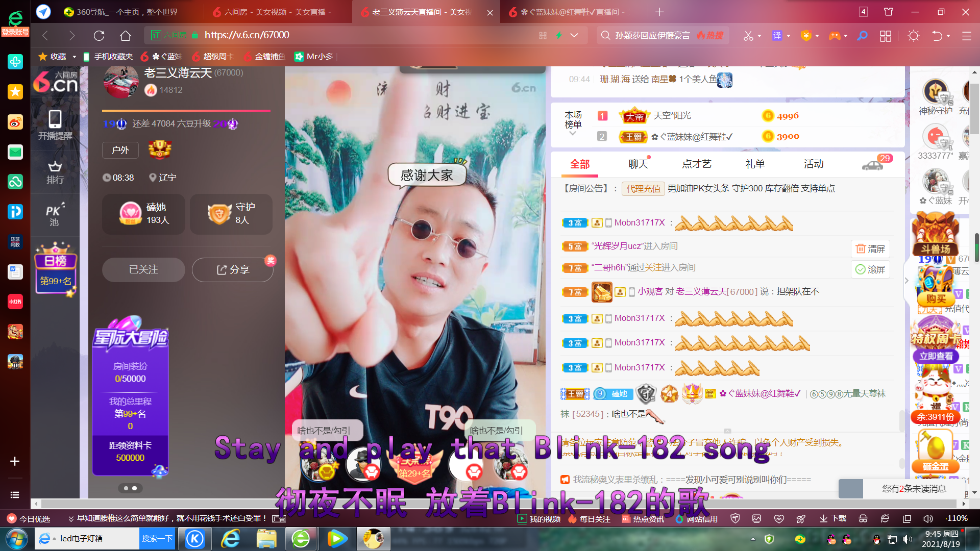
Task: Open the extensions grid icon
Action: pyautogui.click(x=886, y=36)
